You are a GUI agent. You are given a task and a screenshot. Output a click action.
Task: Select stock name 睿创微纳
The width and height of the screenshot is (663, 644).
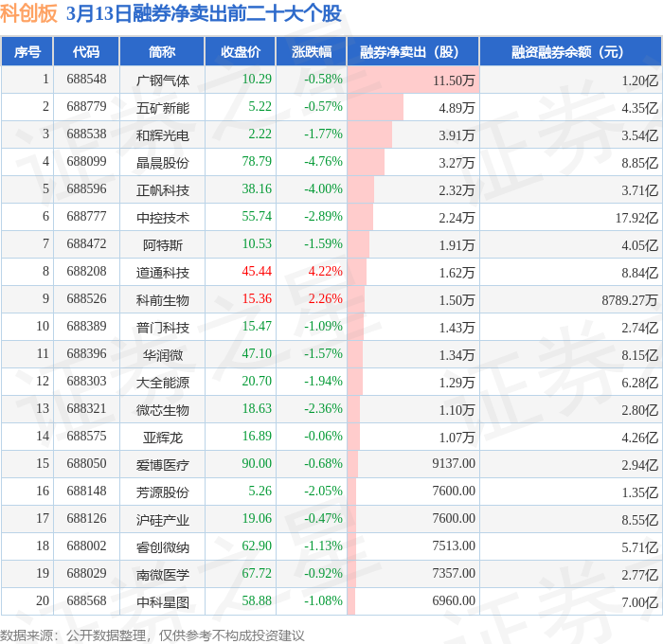[x=162, y=547]
